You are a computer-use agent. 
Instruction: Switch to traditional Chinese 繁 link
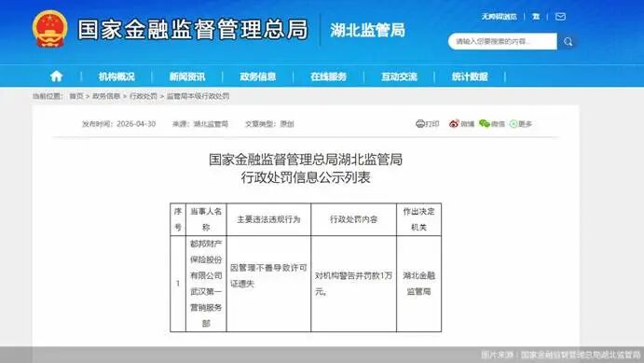(x=536, y=17)
